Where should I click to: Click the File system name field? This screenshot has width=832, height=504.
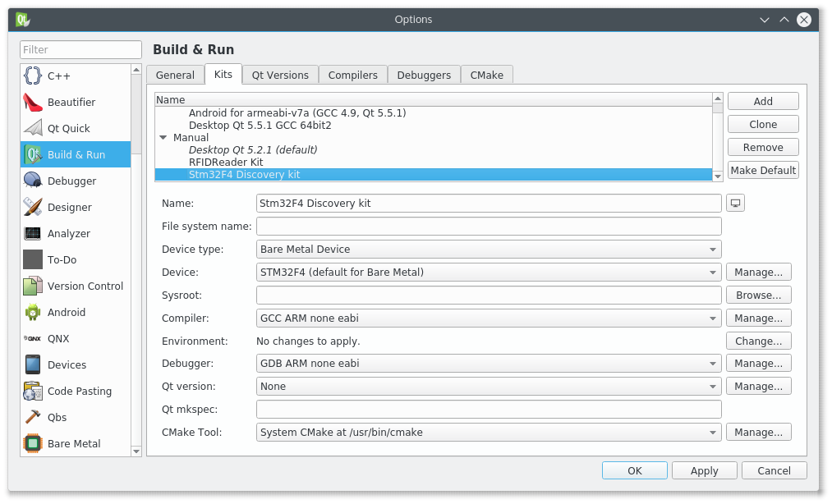point(489,226)
